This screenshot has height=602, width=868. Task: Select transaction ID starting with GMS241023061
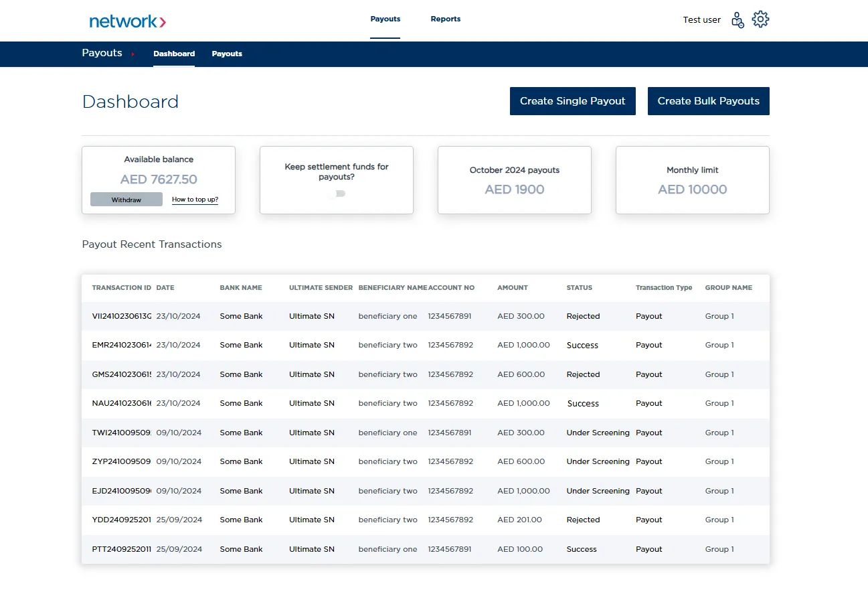click(x=122, y=374)
